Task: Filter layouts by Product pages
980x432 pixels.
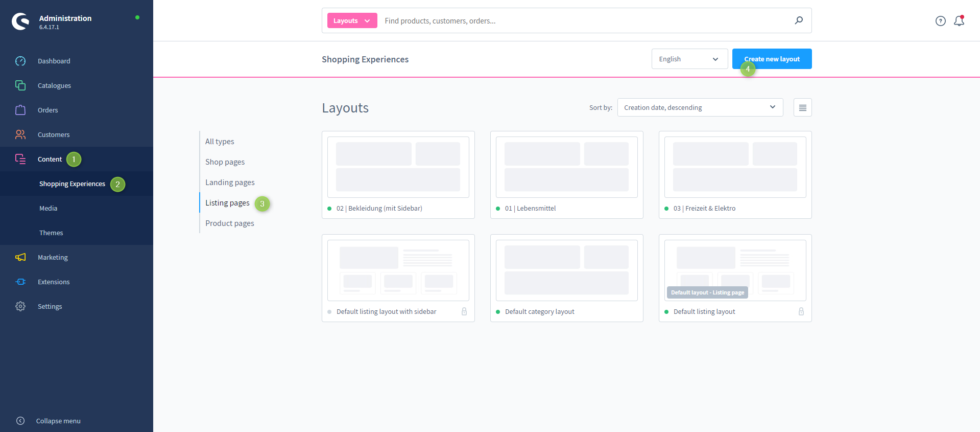Action: (x=229, y=223)
